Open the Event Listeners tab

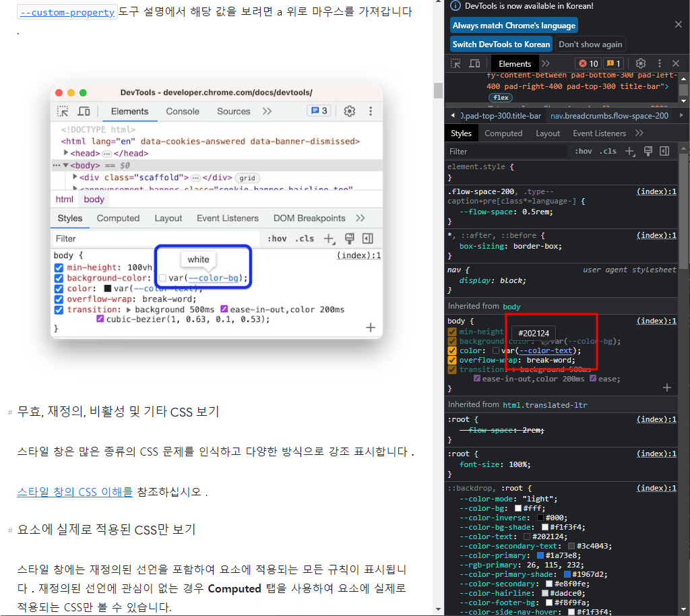pos(599,133)
